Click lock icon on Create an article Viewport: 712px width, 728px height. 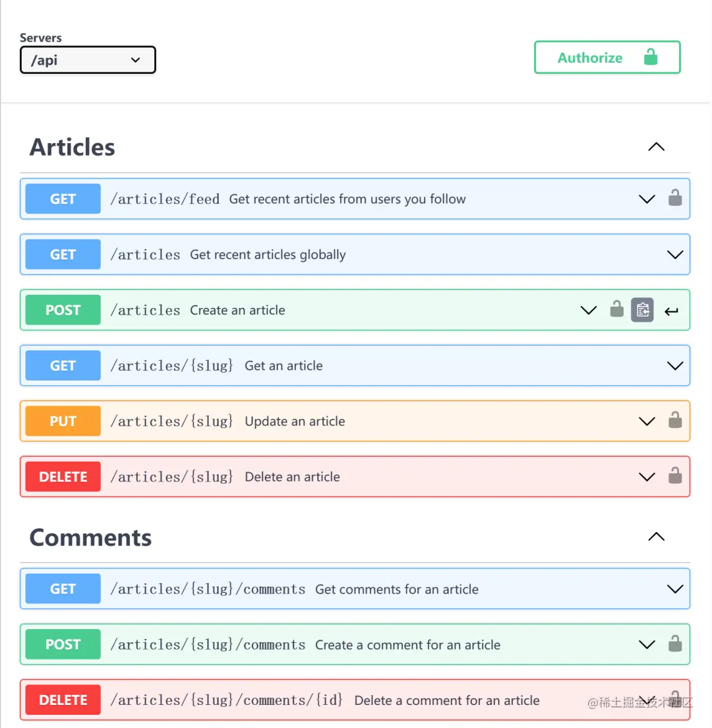click(616, 309)
